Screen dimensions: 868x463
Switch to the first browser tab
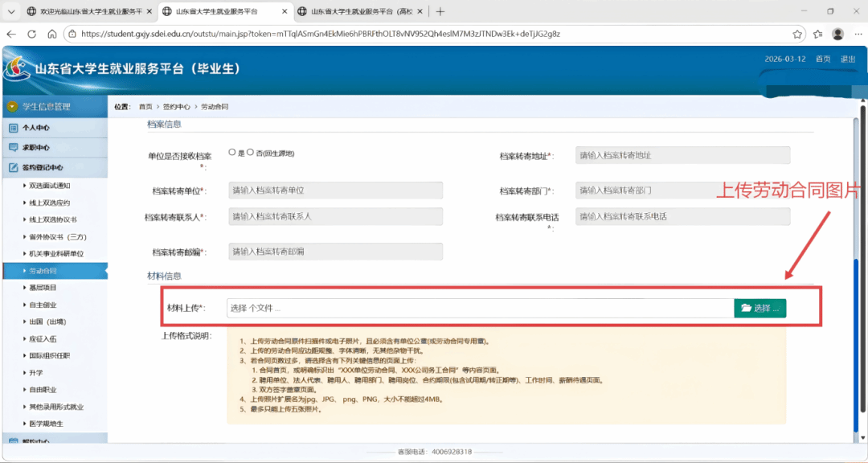pos(86,11)
